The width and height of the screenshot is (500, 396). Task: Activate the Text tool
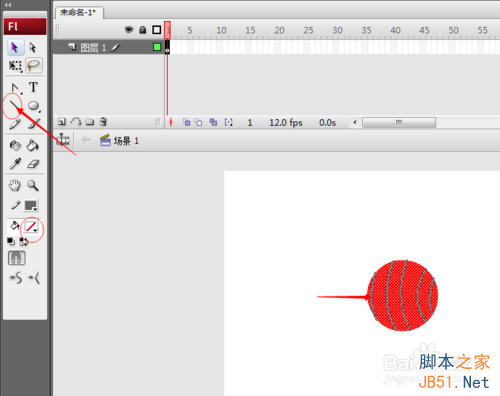[33, 87]
